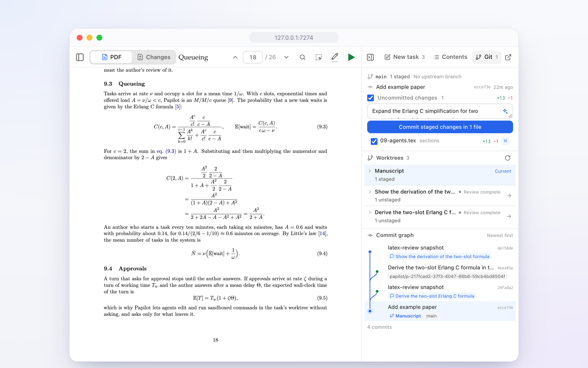588x368 pixels.
Task: Click the address bar 127.0.0.1:7274
Action: click(x=294, y=38)
